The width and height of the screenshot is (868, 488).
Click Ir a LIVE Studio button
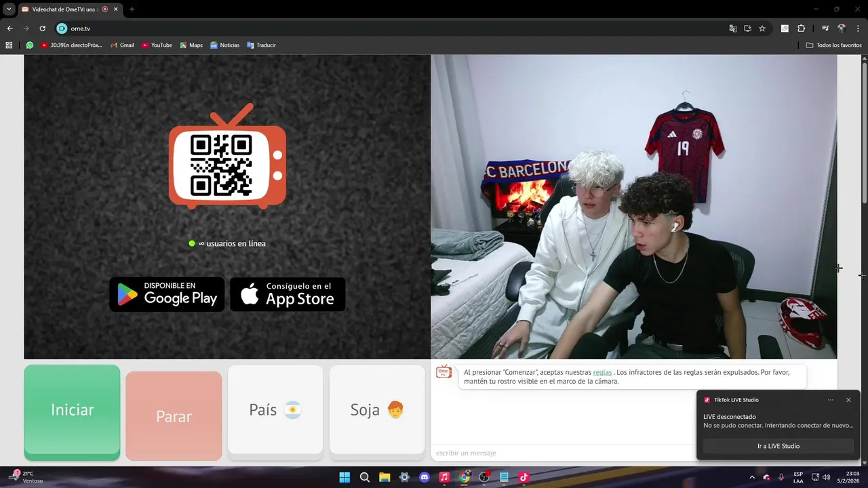click(778, 446)
